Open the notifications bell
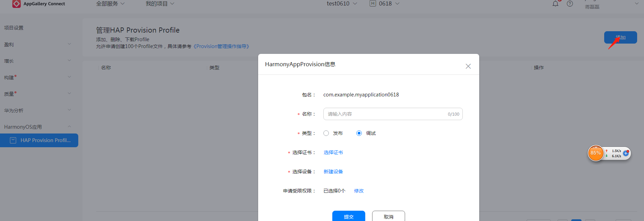 555,4
